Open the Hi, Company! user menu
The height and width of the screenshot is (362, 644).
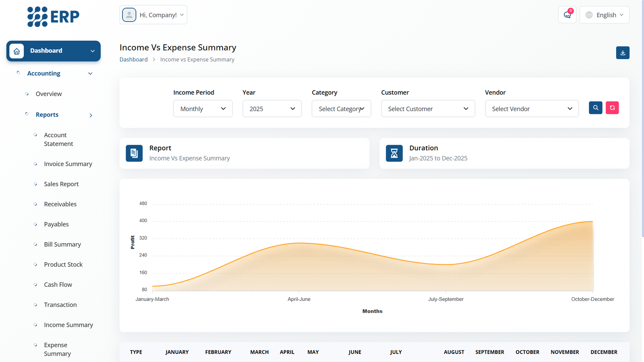tap(153, 15)
